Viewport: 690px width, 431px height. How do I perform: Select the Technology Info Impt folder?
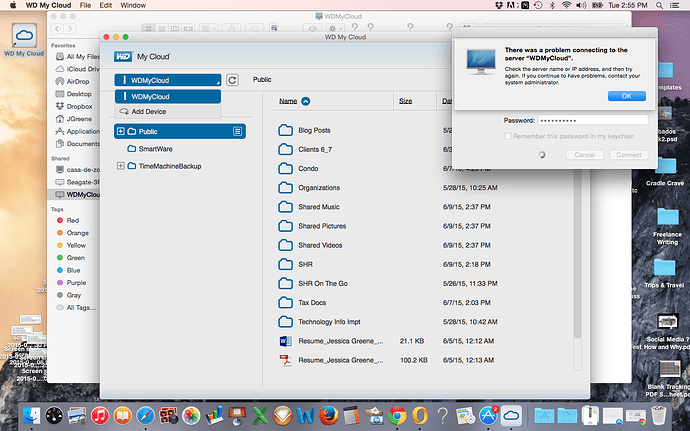tap(329, 322)
